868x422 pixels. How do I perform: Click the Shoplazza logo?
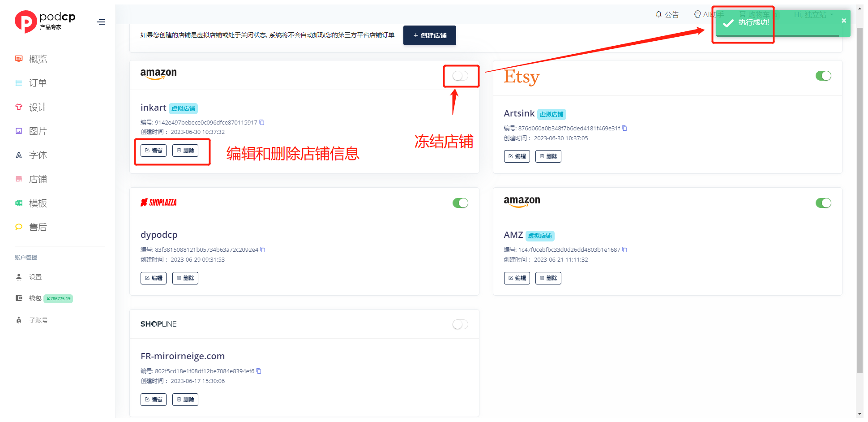coord(158,202)
